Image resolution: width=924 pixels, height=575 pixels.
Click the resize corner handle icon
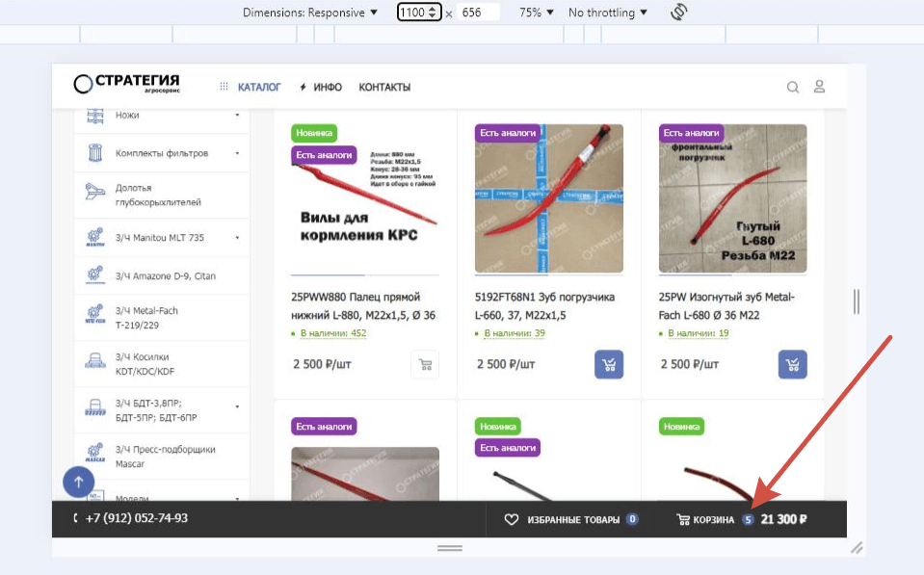click(857, 548)
